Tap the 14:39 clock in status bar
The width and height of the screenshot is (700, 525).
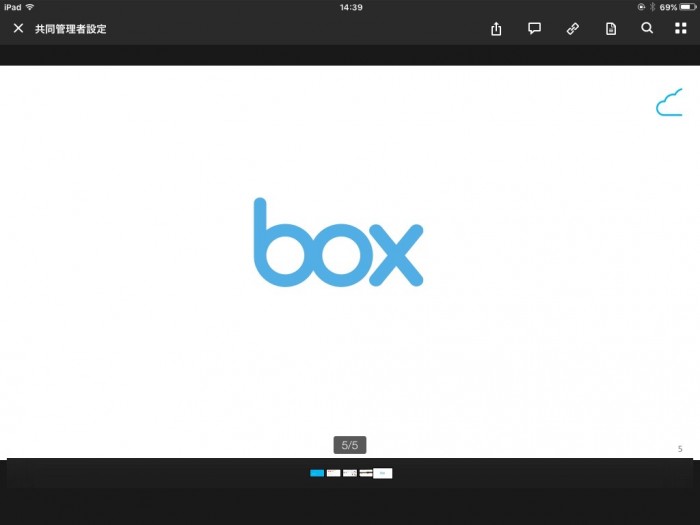[351, 7]
